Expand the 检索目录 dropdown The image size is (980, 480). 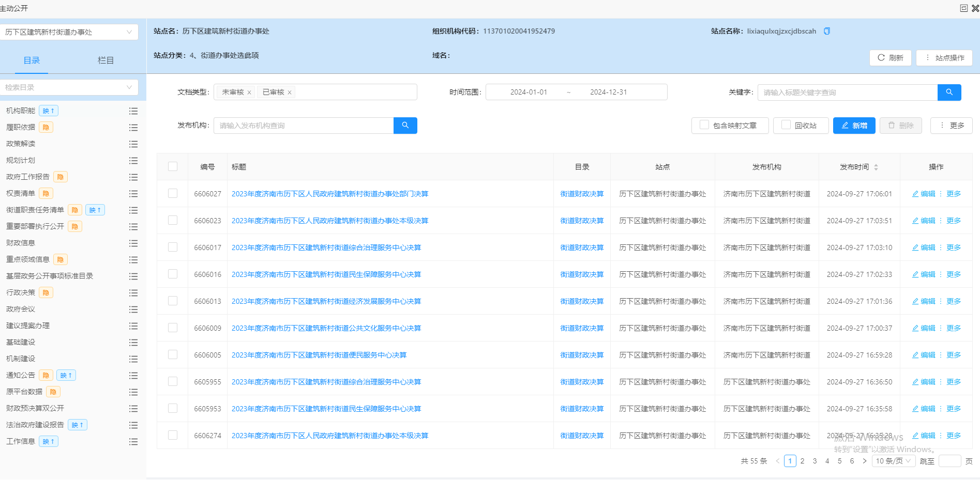(69, 87)
